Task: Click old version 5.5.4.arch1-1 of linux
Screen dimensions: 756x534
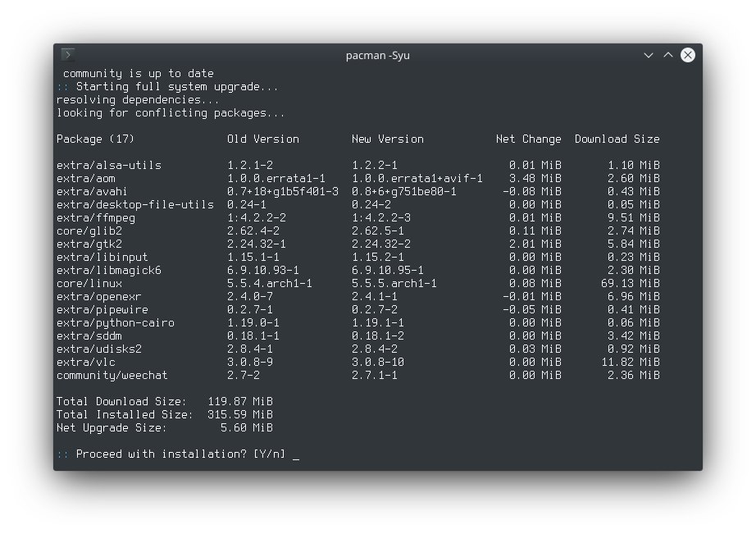Action: [x=270, y=283]
